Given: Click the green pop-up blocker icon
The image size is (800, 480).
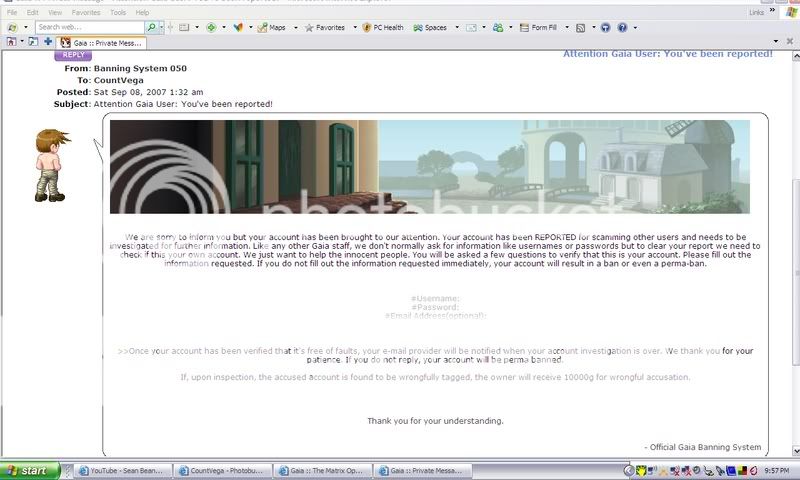Looking at the screenshot, I should [x=211, y=28].
